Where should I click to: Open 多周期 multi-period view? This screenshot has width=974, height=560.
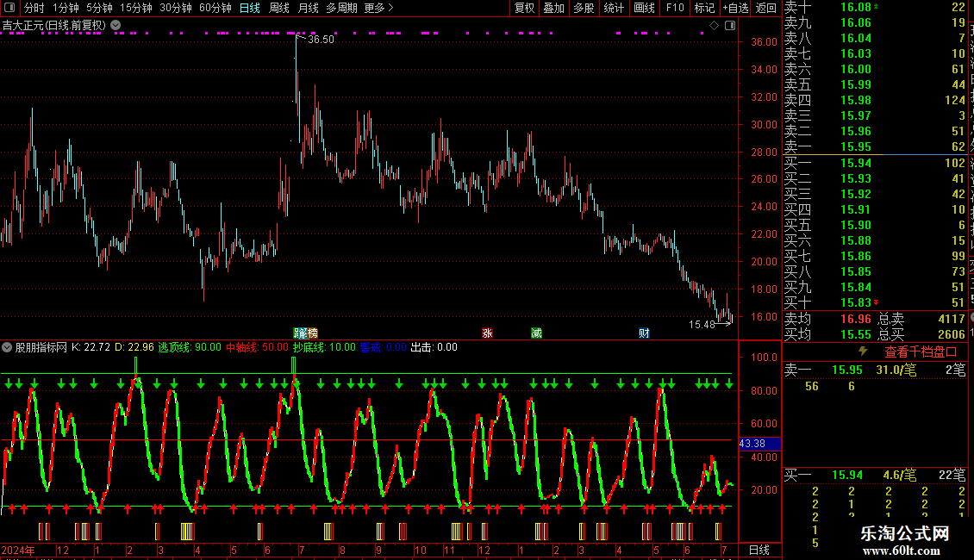pos(341,8)
